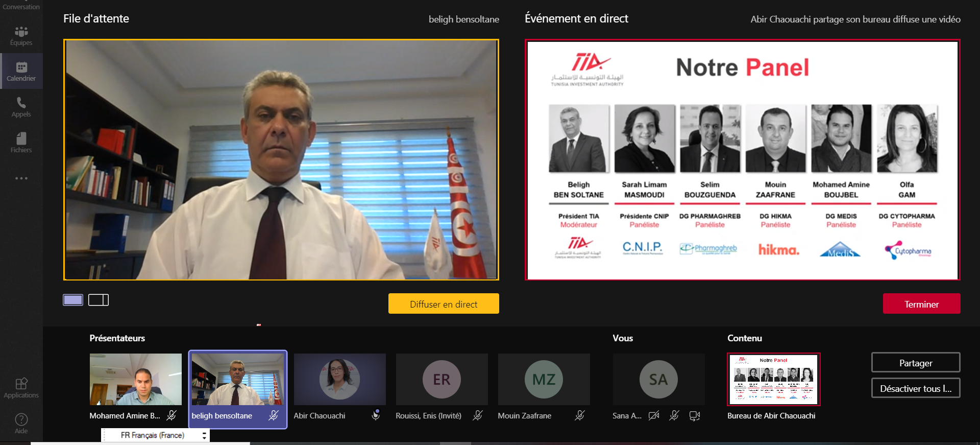Click the "Bureau de Abir Chaouachi" label
This screenshot has height=445, width=980.
pos(771,416)
